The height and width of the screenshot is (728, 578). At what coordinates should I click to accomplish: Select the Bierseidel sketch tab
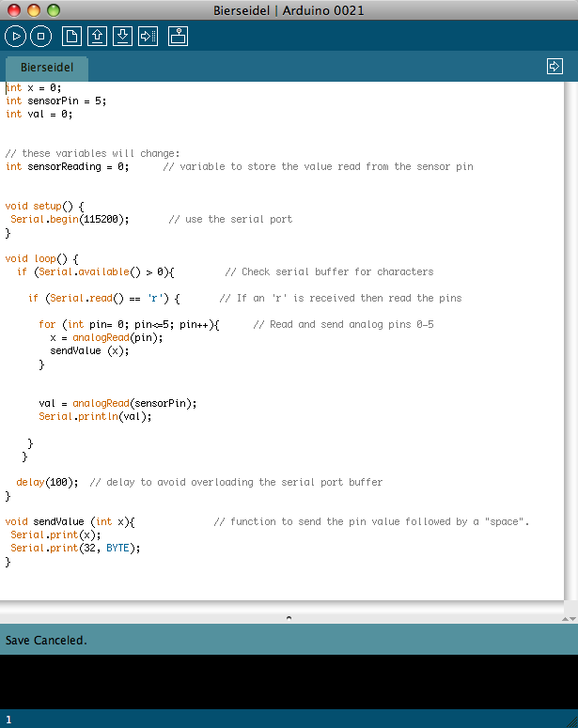(47, 68)
